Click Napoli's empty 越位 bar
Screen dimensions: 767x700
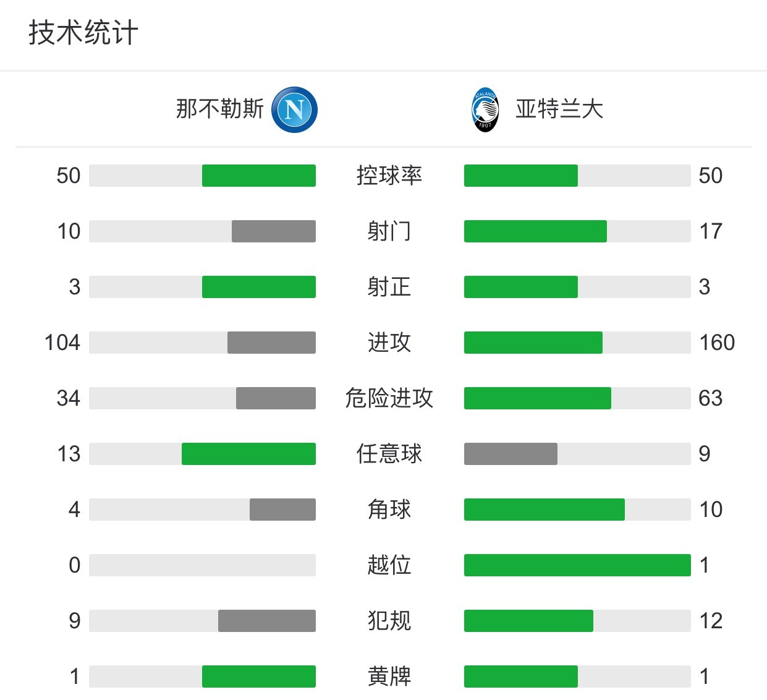pyautogui.click(x=202, y=565)
